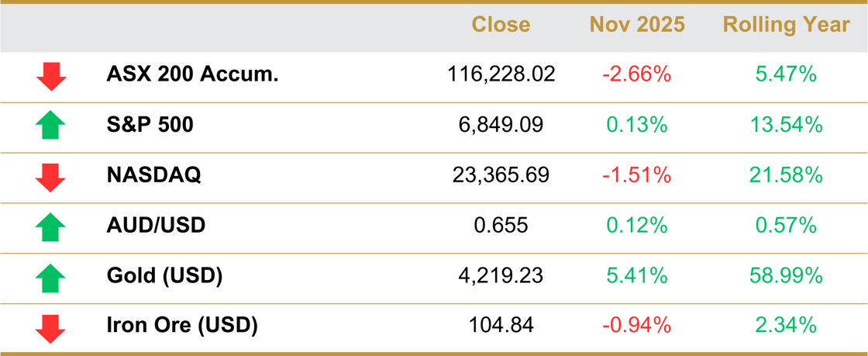Click Iron Ore November change -0.94%
The image size is (868, 356).
click(x=636, y=326)
